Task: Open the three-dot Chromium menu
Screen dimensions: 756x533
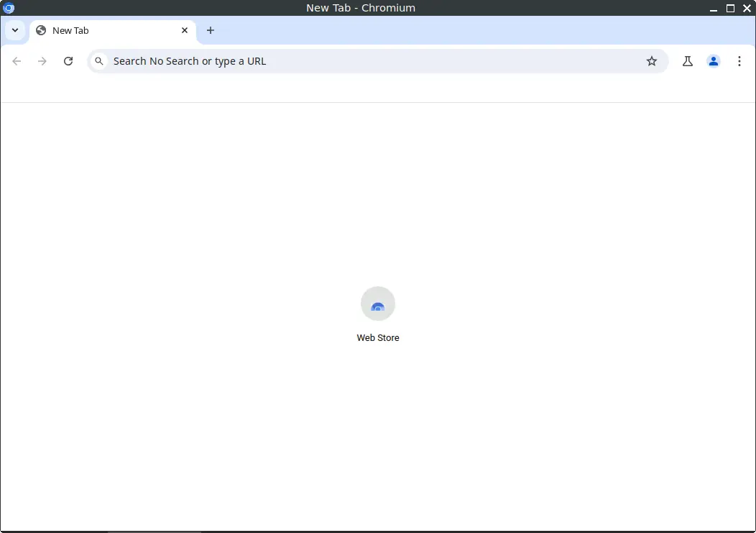Action: coord(739,61)
